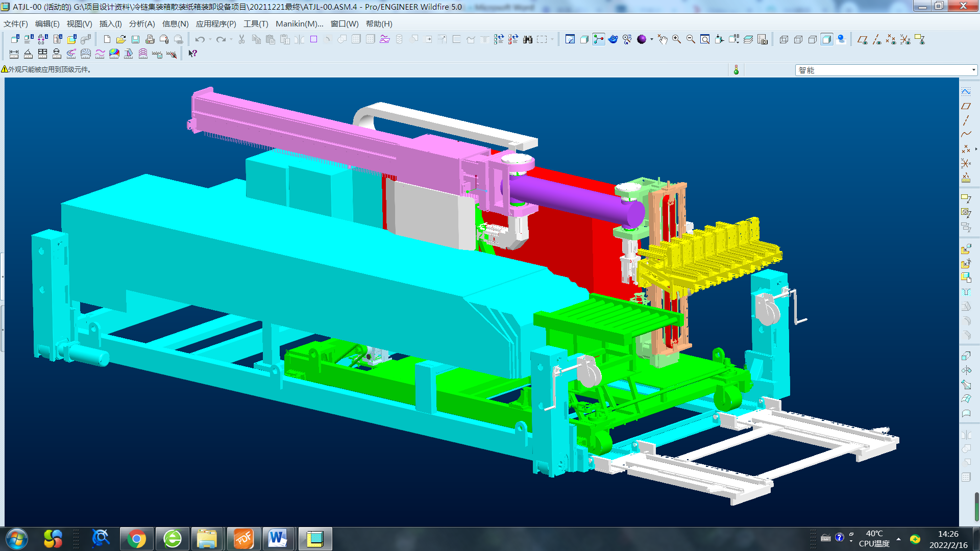Image resolution: width=980 pixels, height=551 pixels.
Task: Toggle annotation element display
Action: click(920, 39)
